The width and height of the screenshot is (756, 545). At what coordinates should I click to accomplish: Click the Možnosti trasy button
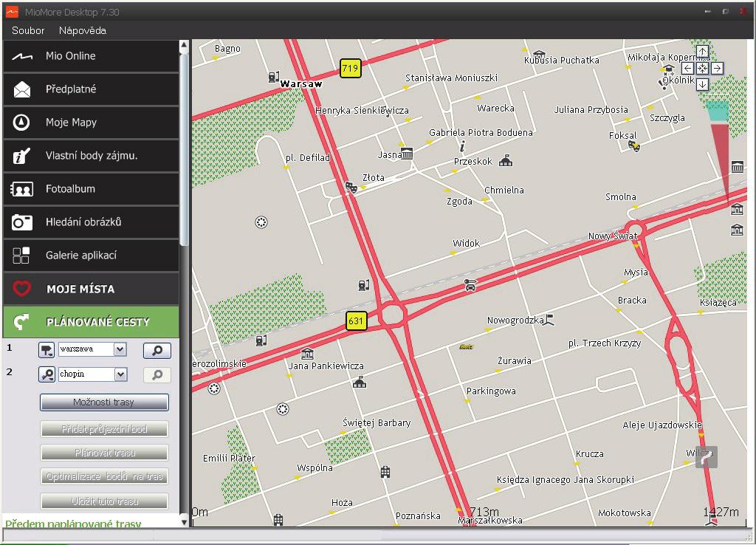104,402
